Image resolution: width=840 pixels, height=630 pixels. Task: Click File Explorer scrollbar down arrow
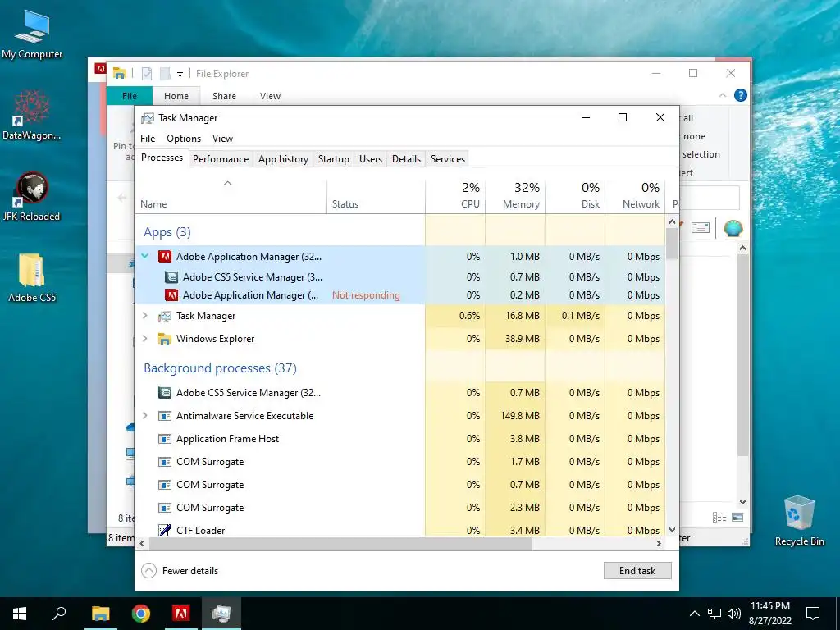coord(742,502)
